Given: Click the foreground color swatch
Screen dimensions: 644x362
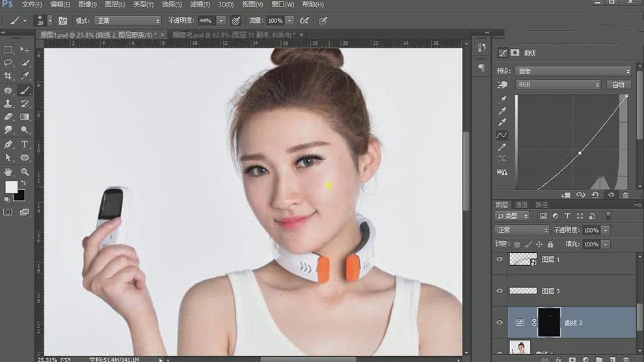Looking at the screenshot, I should [11, 187].
